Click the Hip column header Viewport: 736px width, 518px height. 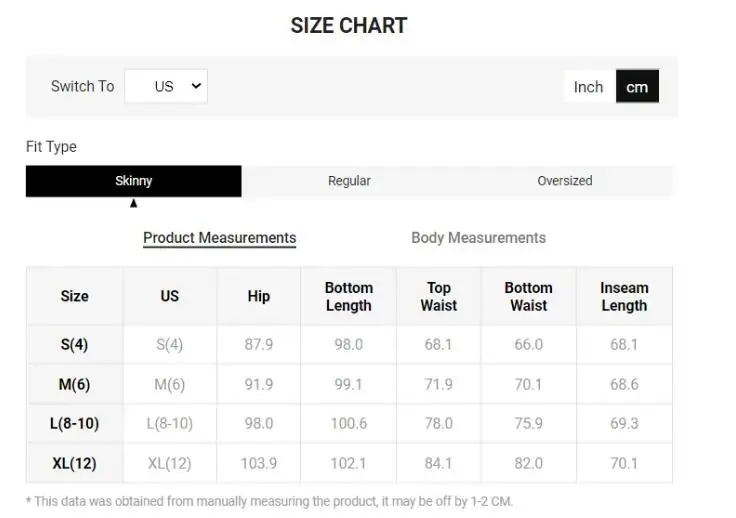click(x=259, y=296)
